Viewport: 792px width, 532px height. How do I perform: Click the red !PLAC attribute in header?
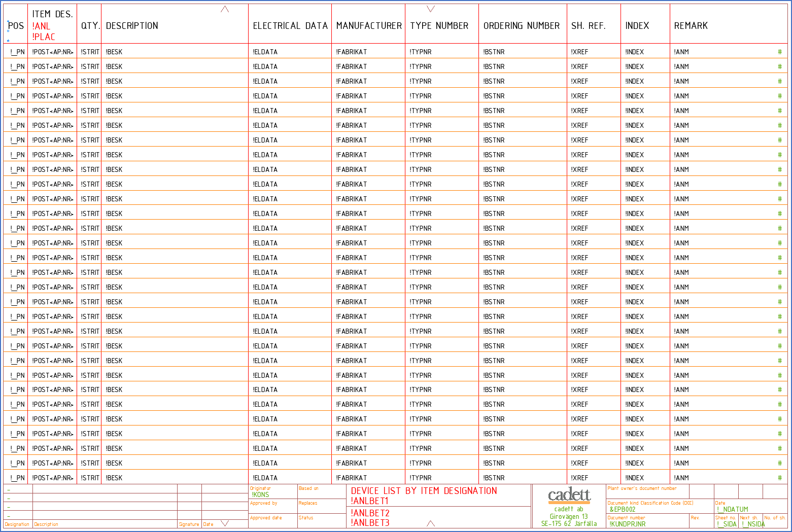tap(44, 37)
